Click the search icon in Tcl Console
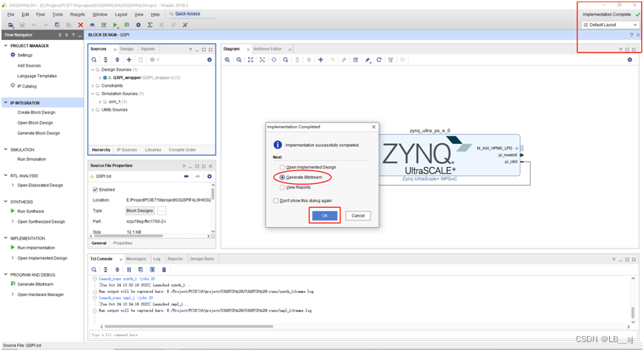Image resolution: width=644 pixels, height=351 pixels. point(94,270)
